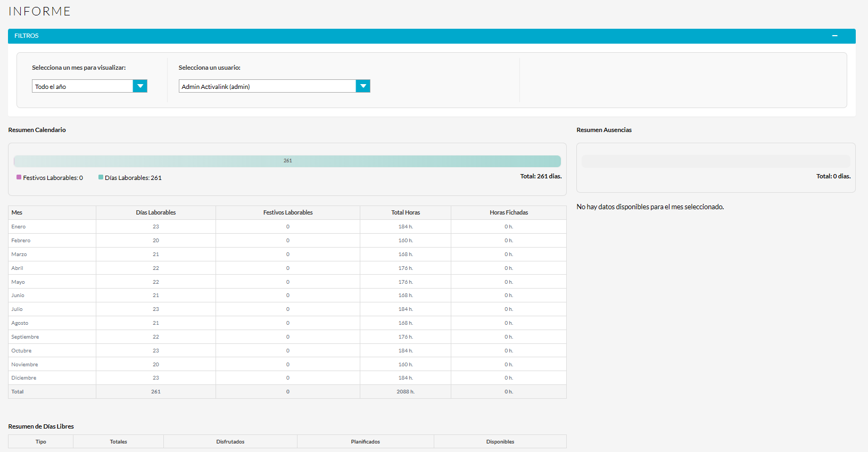Click the INFORME page title
The image size is (868, 452).
tap(39, 11)
